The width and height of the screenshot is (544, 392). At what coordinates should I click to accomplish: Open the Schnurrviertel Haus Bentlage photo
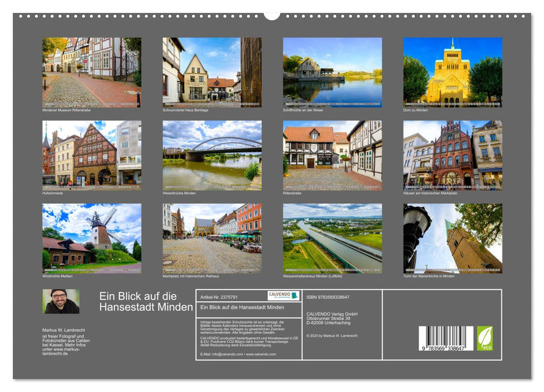coord(212,72)
